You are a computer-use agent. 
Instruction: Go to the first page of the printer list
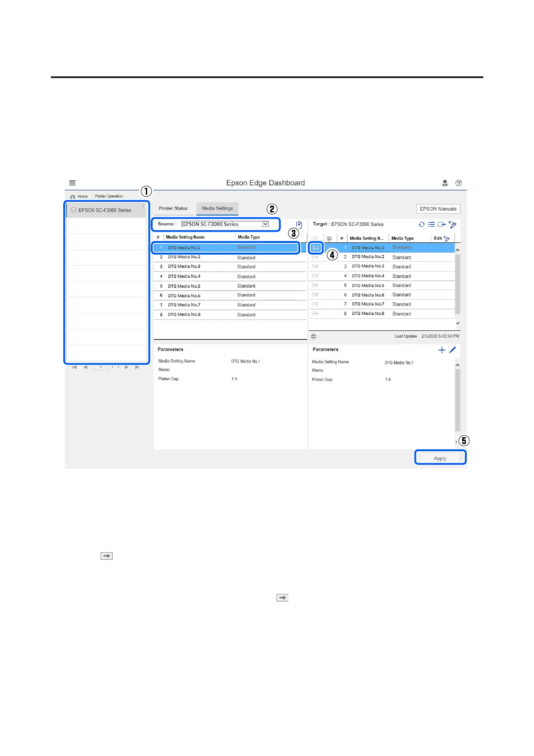(74, 367)
